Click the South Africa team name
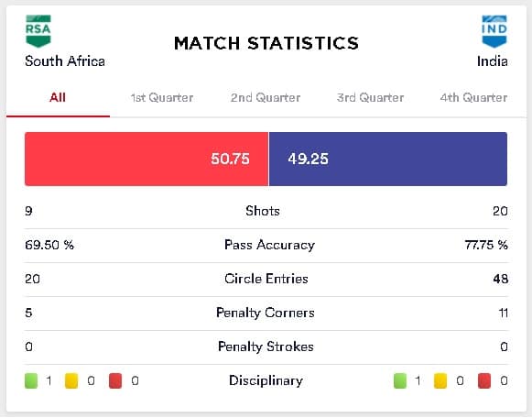Screen dimensions: 532x418 pos(65,61)
